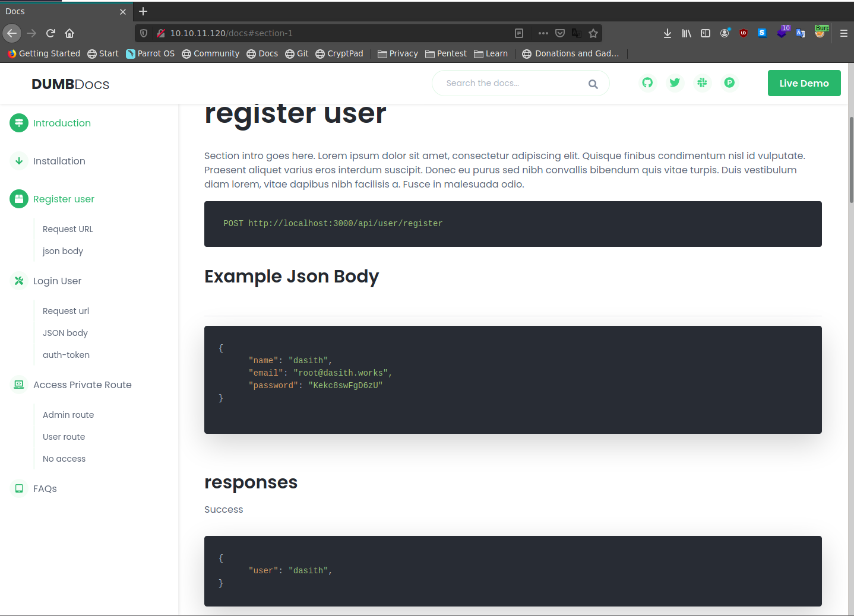Open Donations and Gadgets bookmark
Viewport: 854px width, 616px height.
pos(571,53)
